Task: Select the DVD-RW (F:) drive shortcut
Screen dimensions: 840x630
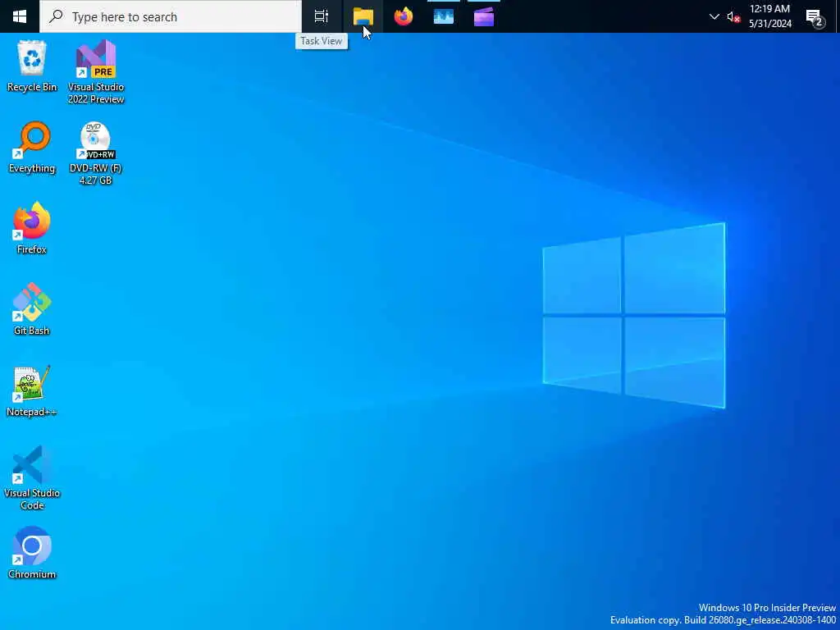Action: (95, 153)
